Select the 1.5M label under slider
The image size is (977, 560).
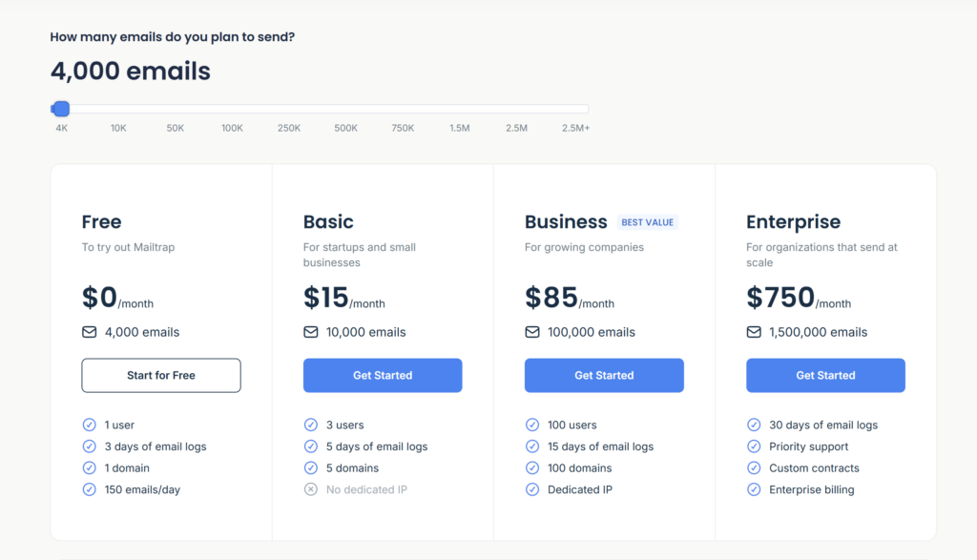[x=460, y=128]
